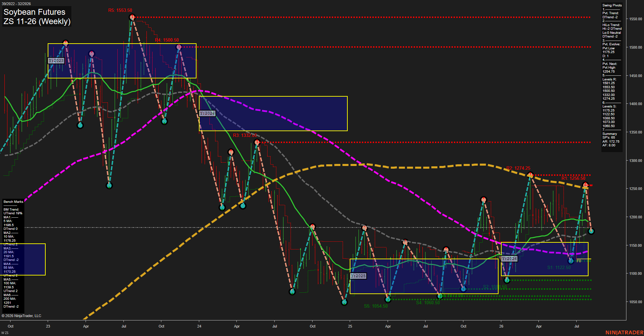Select the S5: 1054.50 support label
Screen dimensions: 644x336
[376, 306]
